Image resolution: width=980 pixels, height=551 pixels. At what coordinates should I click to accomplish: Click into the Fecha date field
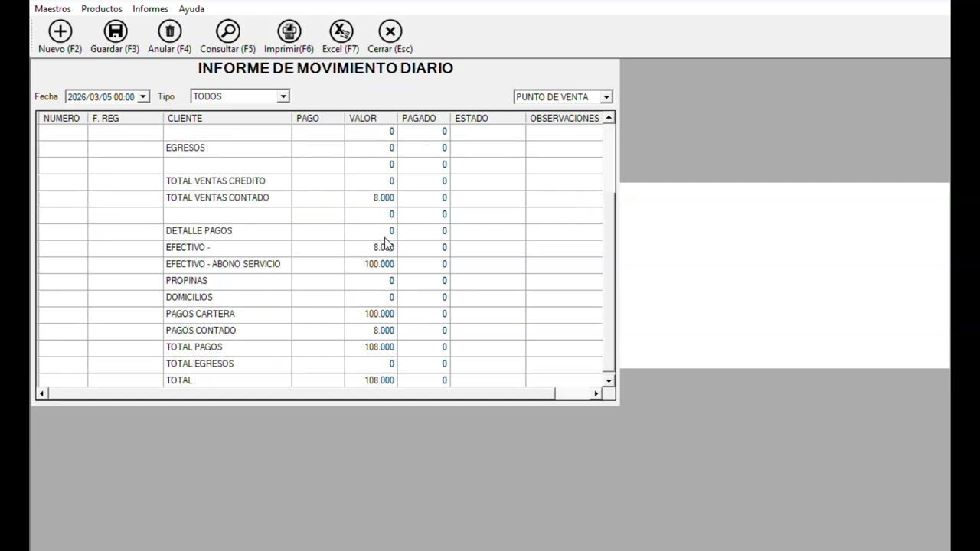[101, 97]
